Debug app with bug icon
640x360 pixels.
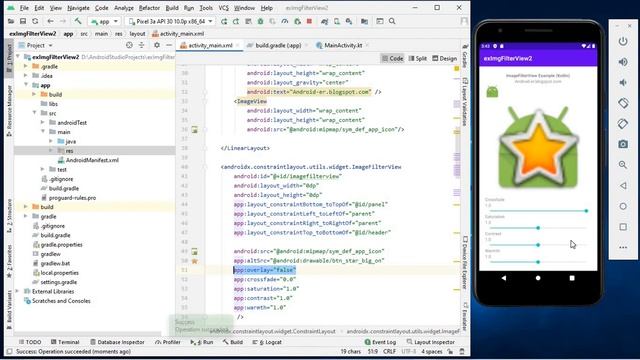(260, 21)
